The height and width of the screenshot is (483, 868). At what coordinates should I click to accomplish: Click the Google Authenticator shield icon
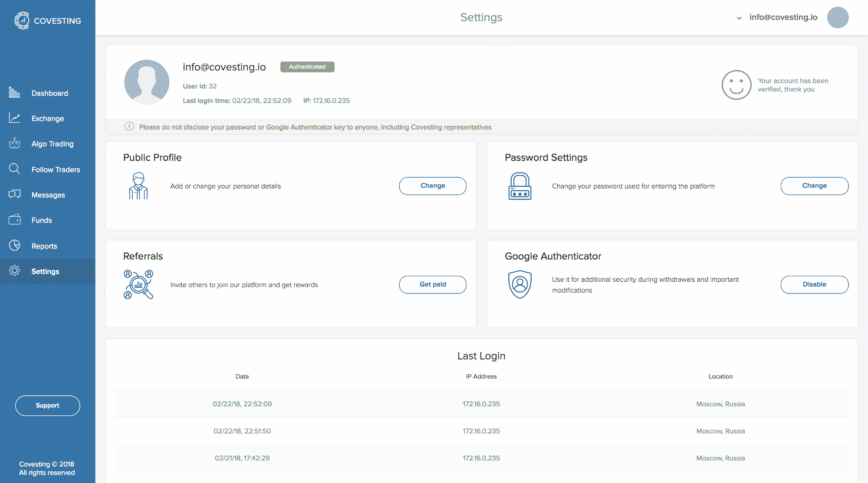click(519, 284)
